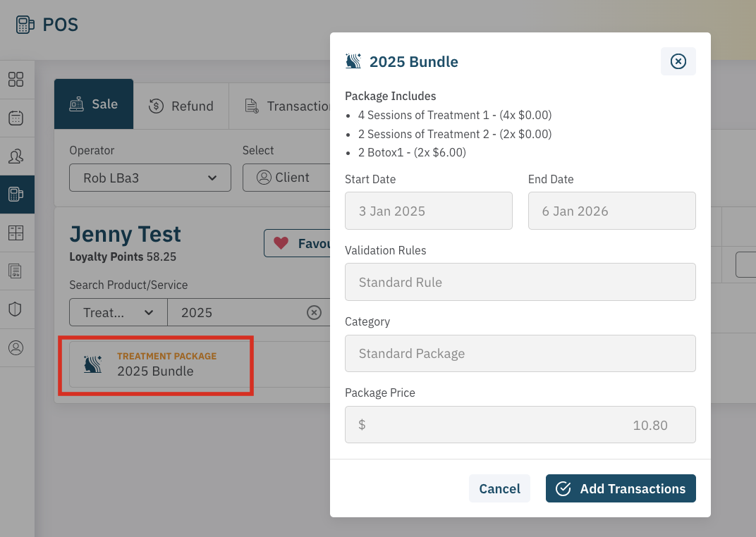
Task: Select the 2025 Bundle treatment package result
Action: coord(155,364)
